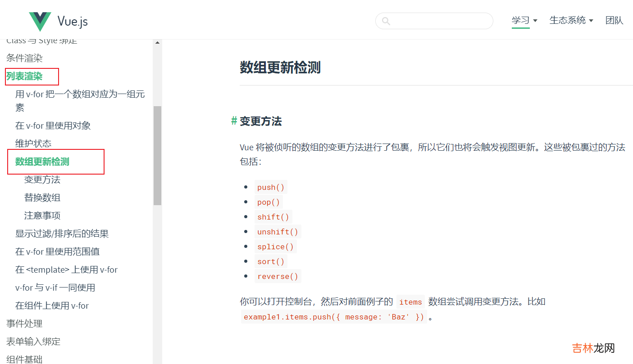The height and width of the screenshot is (364, 633).
Task: Select 维护状态 in the sidebar
Action: (x=33, y=144)
